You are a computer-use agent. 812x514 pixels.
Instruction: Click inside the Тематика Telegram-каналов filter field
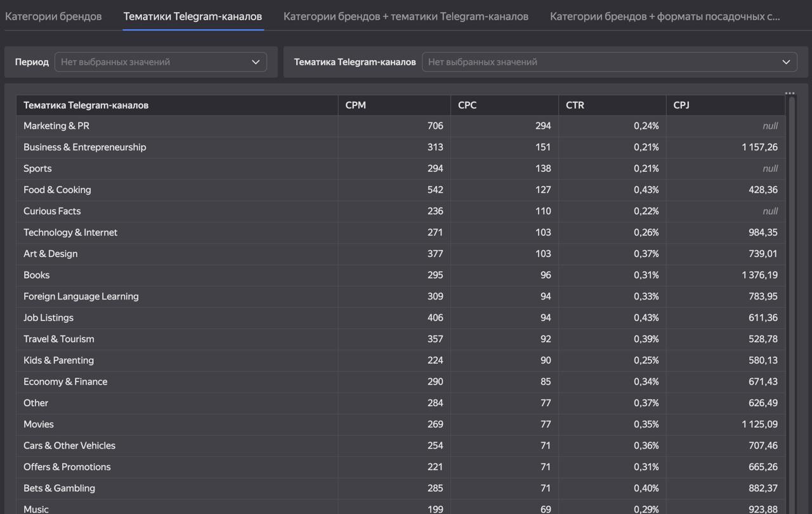click(x=596, y=62)
